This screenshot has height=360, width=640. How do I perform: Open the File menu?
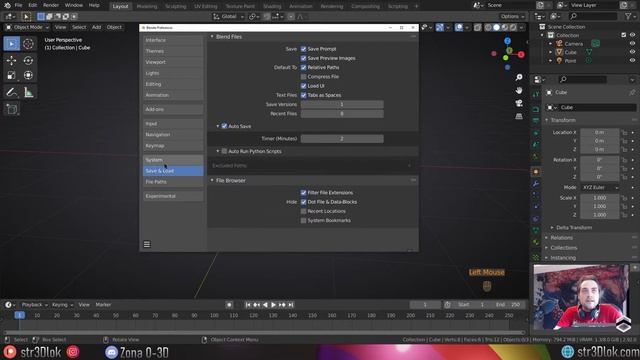click(18, 5)
